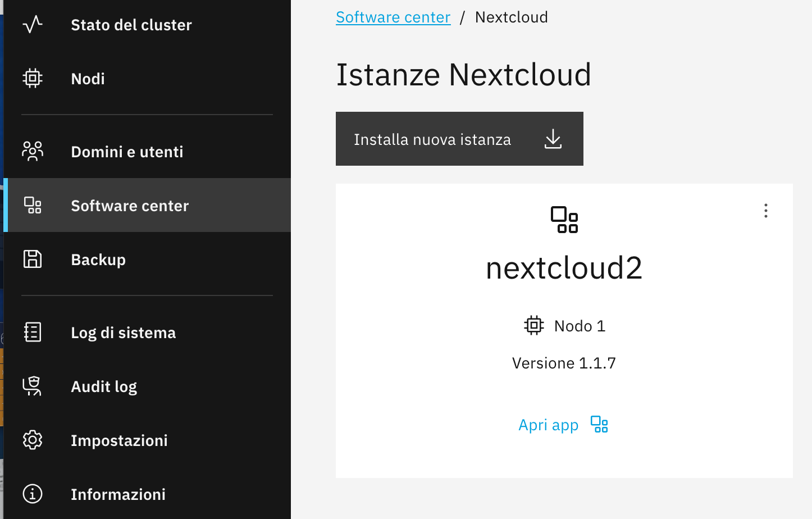This screenshot has height=519, width=812.
Task: Click the Software center sidebar icon
Action: point(33,205)
